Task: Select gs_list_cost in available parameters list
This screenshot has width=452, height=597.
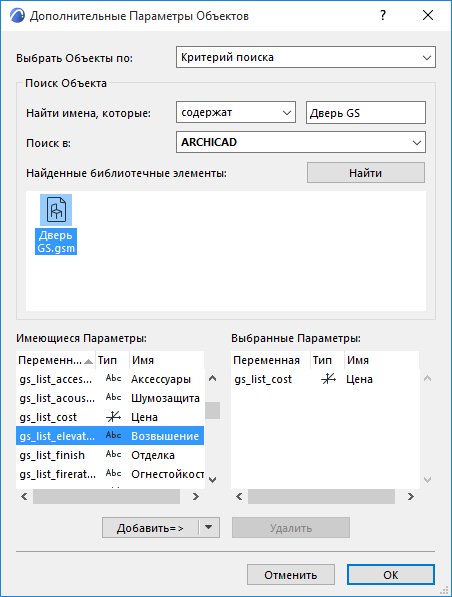Action: click(x=110, y=417)
